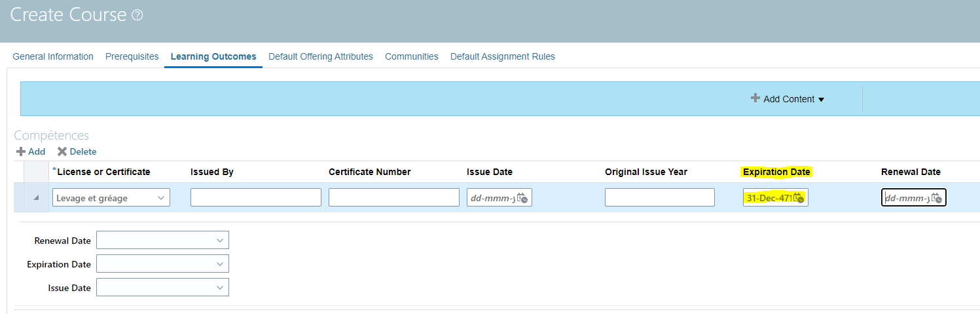Click the Issued By column header
Viewport: 980px width, 314px height.
tap(212, 172)
